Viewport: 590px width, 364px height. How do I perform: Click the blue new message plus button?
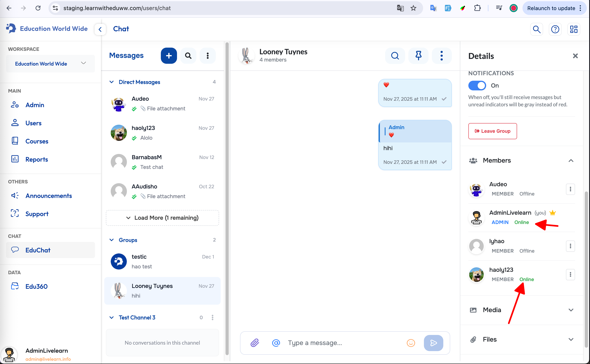(169, 56)
